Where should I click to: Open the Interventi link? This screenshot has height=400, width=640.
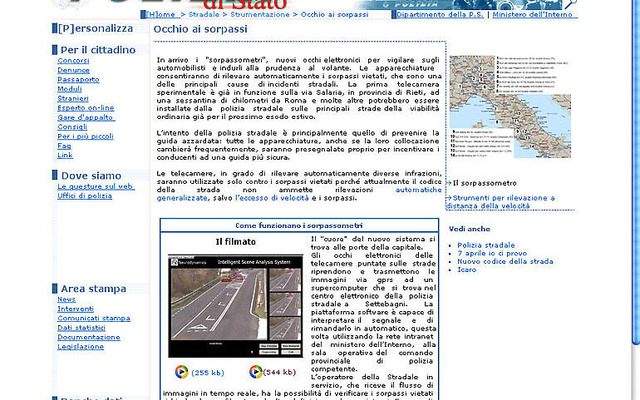point(76,309)
